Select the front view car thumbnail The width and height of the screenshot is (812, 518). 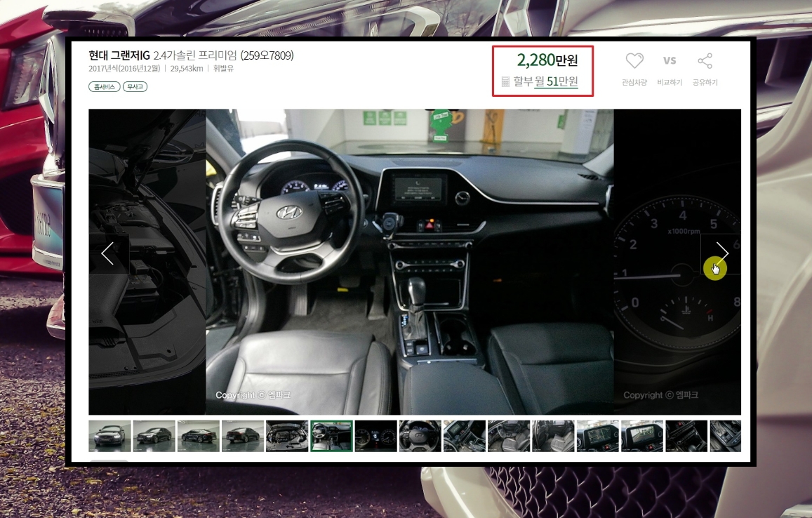(109, 436)
